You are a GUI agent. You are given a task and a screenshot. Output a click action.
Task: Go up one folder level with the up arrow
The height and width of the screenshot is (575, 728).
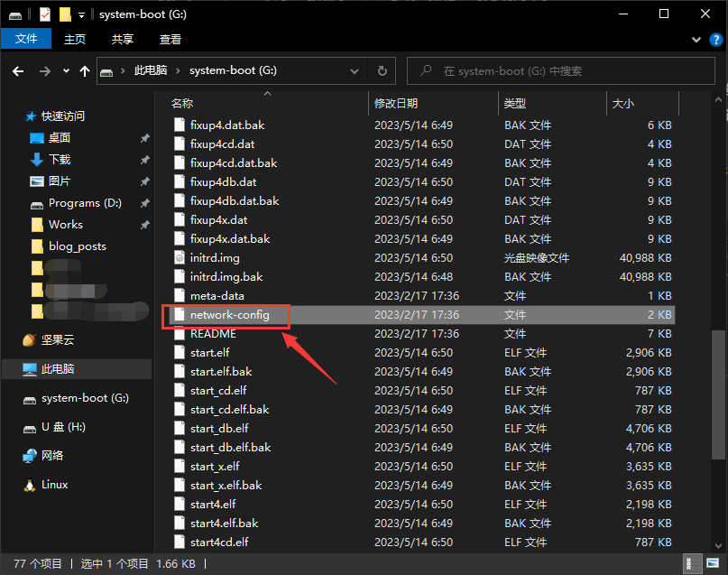[x=85, y=70]
